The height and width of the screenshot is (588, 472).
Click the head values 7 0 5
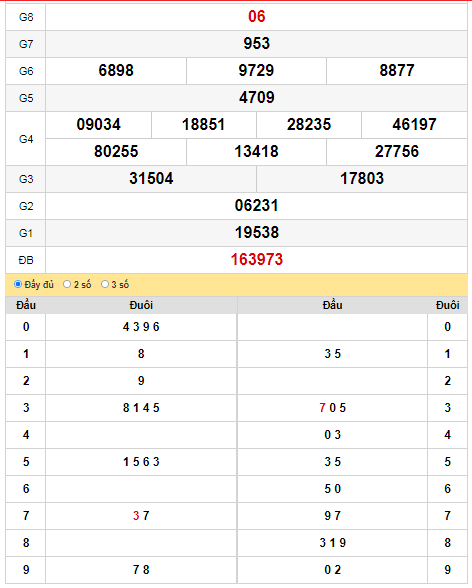click(333, 408)
